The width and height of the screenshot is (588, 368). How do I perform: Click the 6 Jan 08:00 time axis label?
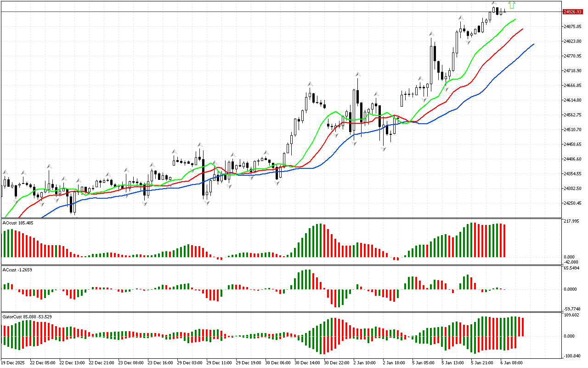(512, 362)
